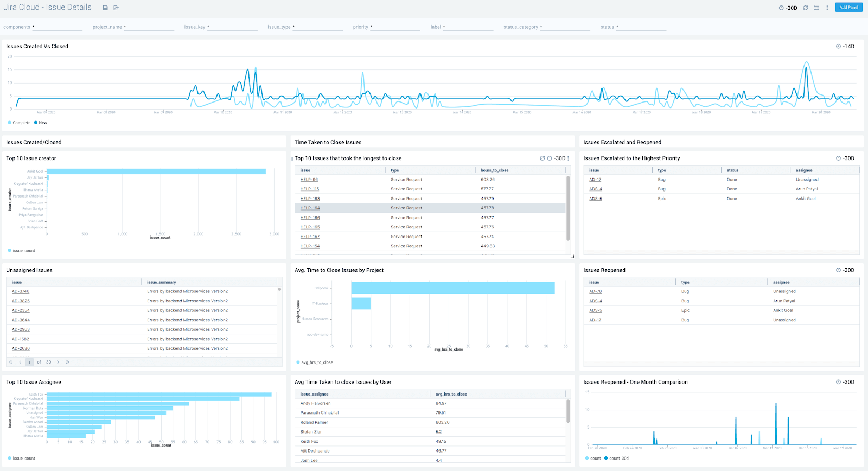868x471 pixels.
Task: Open the dashboard -30D time range picker
Action: click(x=788, y=8)
